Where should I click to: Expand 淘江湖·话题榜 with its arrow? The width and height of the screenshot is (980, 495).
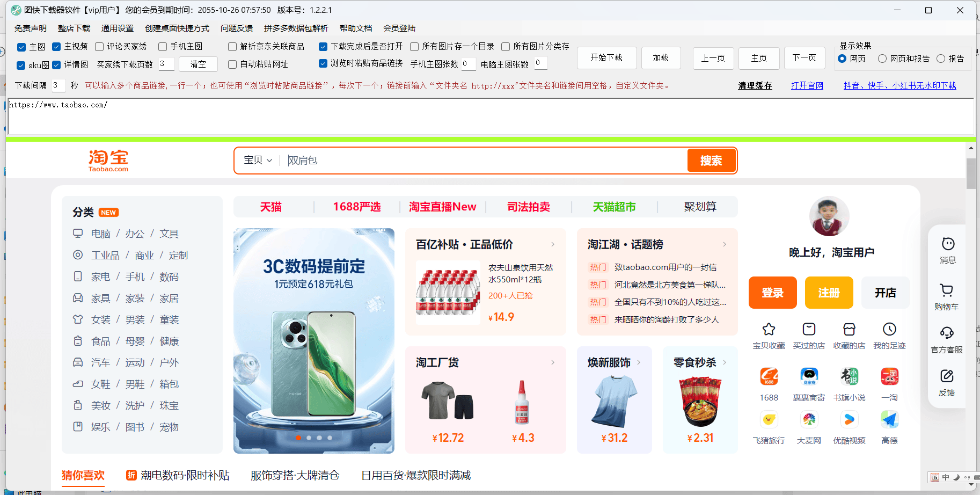point(725,244)
